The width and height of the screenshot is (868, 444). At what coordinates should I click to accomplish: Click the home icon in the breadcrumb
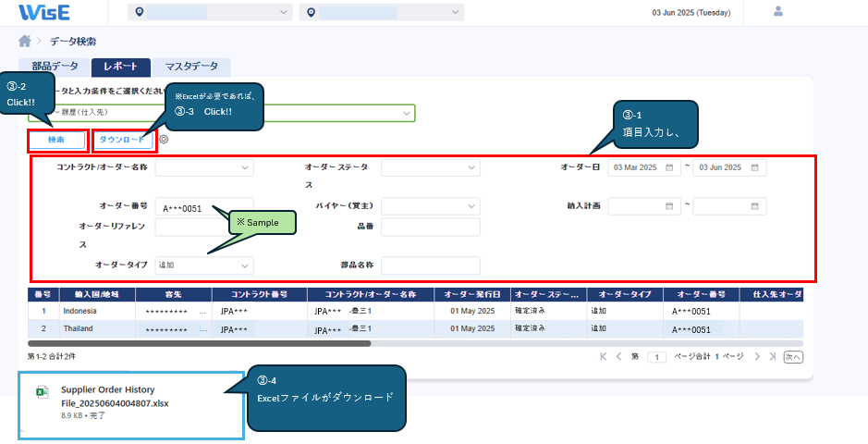25,42
